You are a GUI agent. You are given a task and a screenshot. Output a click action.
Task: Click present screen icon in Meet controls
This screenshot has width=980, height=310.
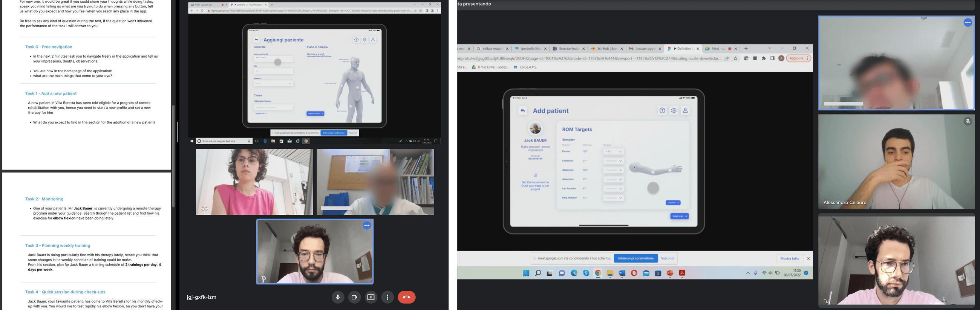click(x=371, y=297)
